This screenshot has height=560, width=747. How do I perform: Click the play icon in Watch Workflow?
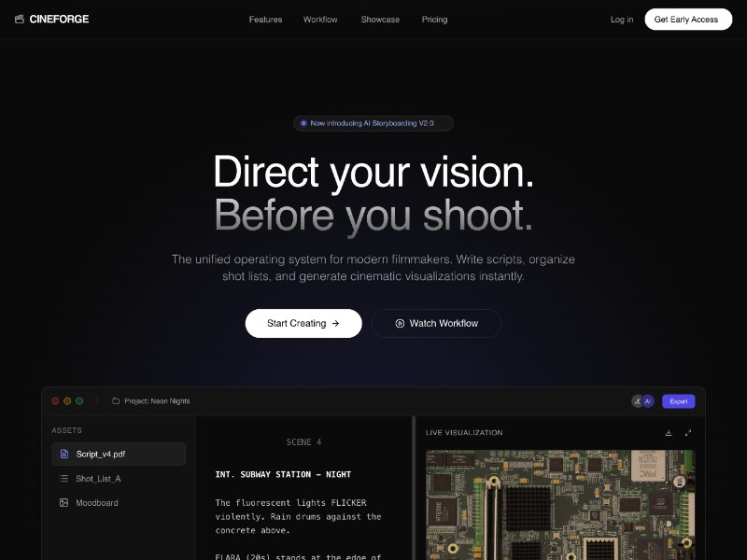click(x=400, y=324)
